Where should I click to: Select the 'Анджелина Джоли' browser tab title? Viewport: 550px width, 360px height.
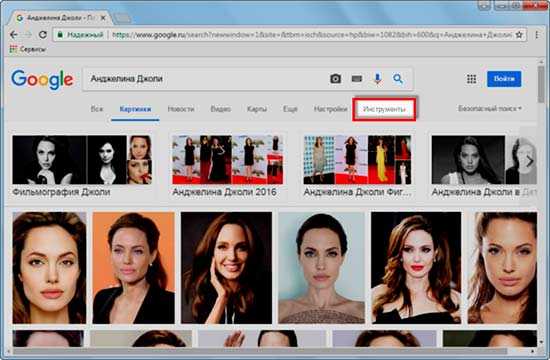point(62,18)
